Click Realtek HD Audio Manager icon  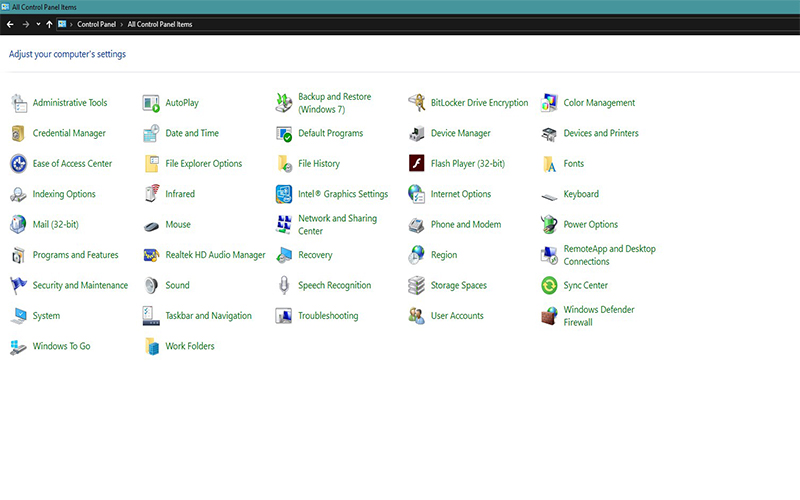[151, 255]
